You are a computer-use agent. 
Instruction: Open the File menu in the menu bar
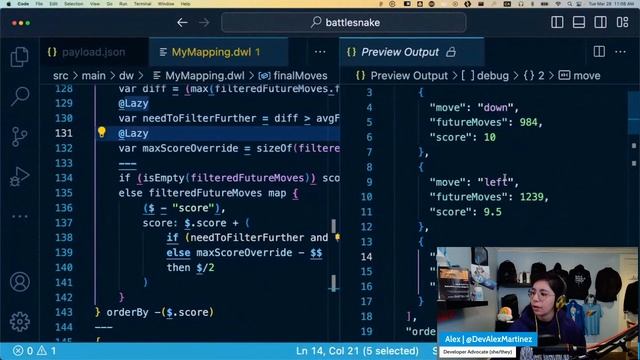click(x=39, y=4)
